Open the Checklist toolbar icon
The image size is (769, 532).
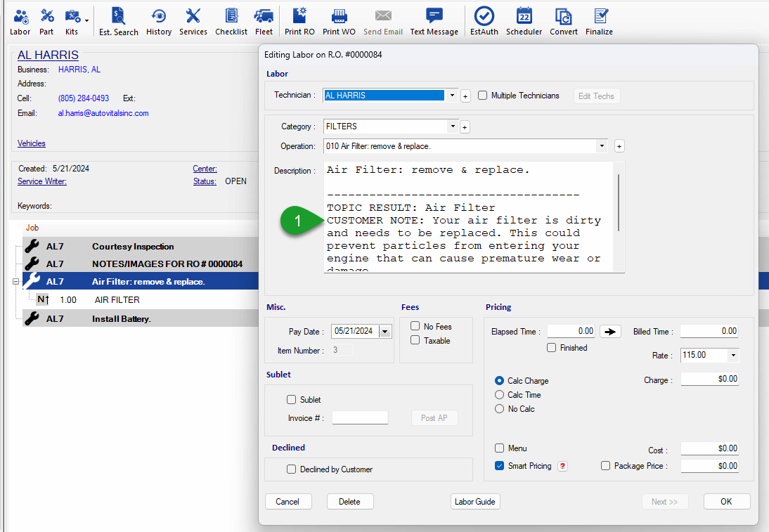tap(231, 22)
